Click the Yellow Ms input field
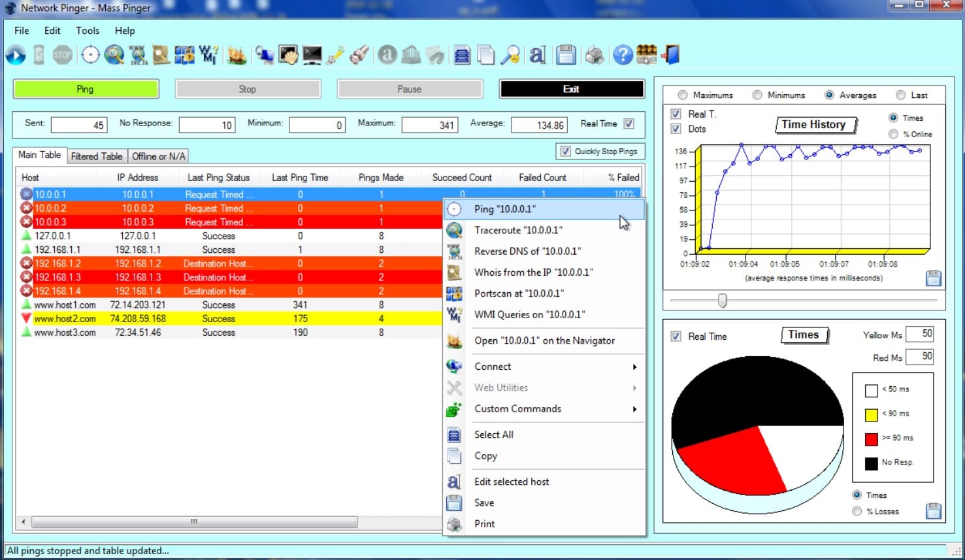965x560 pixels. coord(920,334)
